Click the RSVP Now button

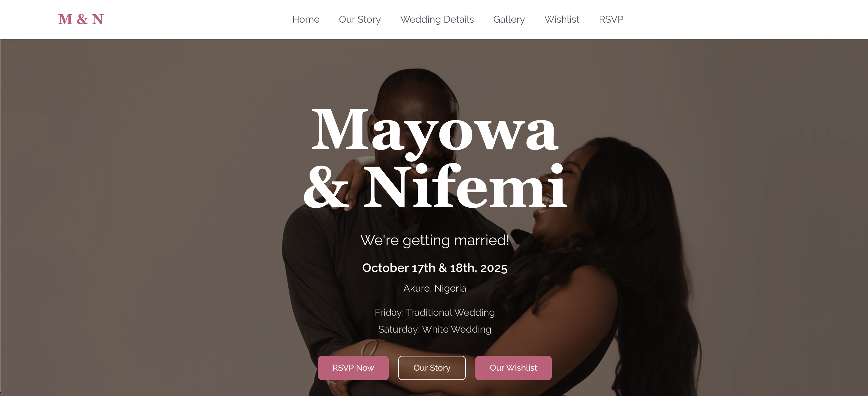coord(353,368)
